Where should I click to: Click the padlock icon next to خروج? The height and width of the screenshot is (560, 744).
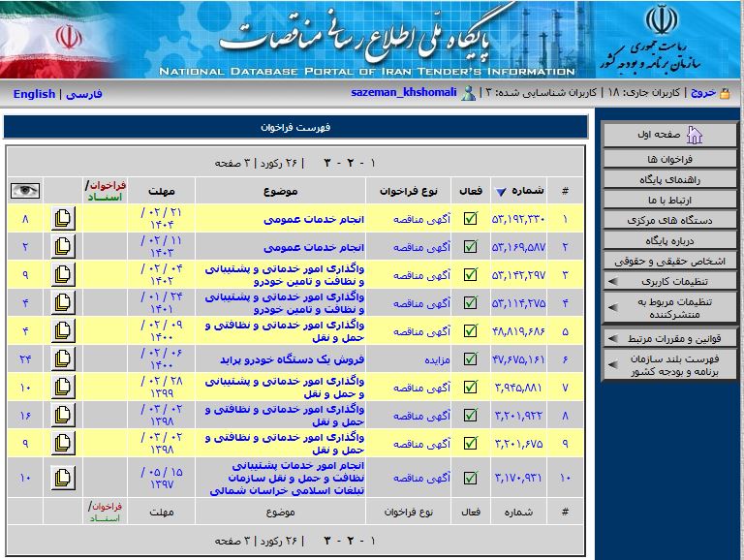pos(725,93)
